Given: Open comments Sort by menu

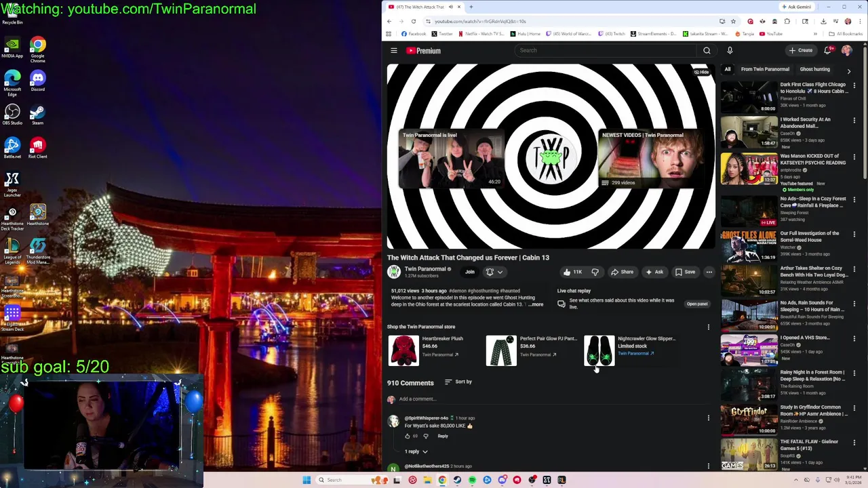Looking at the screenshot, I should (458, 382).
